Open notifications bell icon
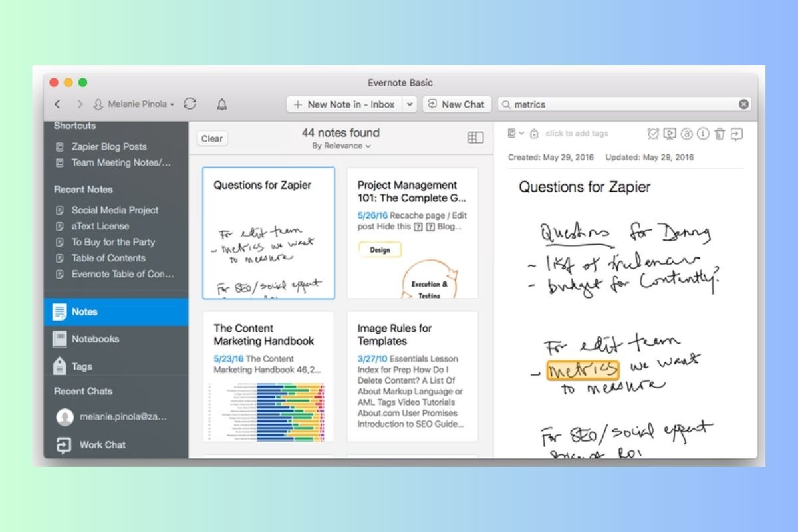 tap(222, 104)
